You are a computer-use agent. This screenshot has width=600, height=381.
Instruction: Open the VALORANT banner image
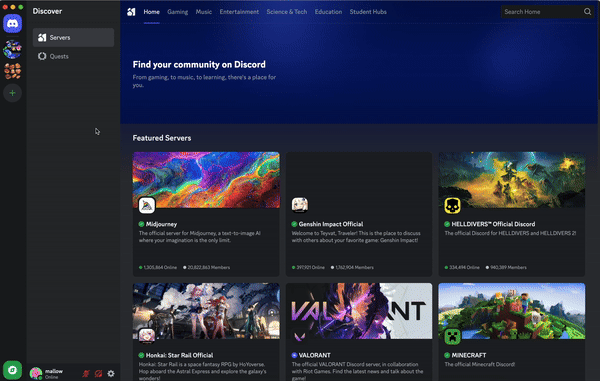(x=359, y=311)
